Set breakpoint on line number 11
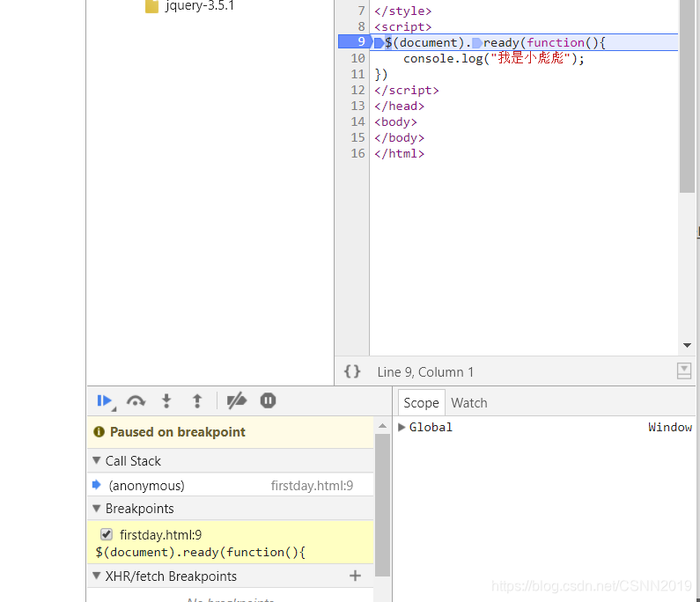 (357, 74)
